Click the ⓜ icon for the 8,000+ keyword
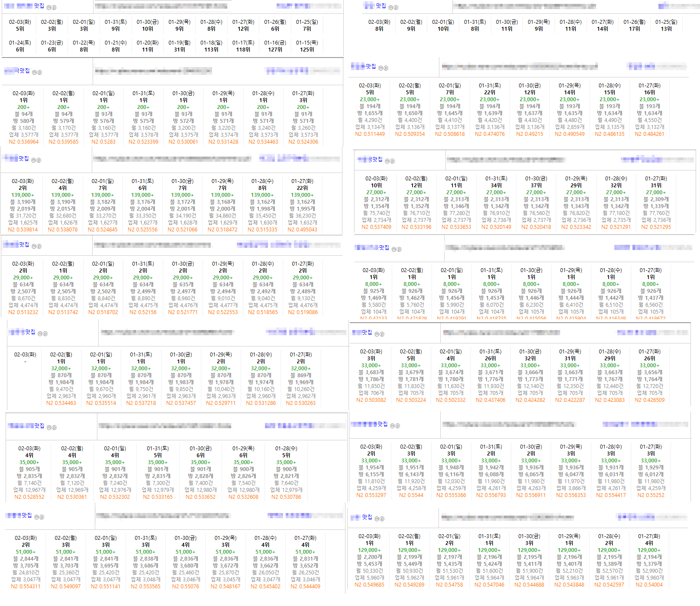Image resolution: width=700 pixels, height=606 pixels. [394, 249]
